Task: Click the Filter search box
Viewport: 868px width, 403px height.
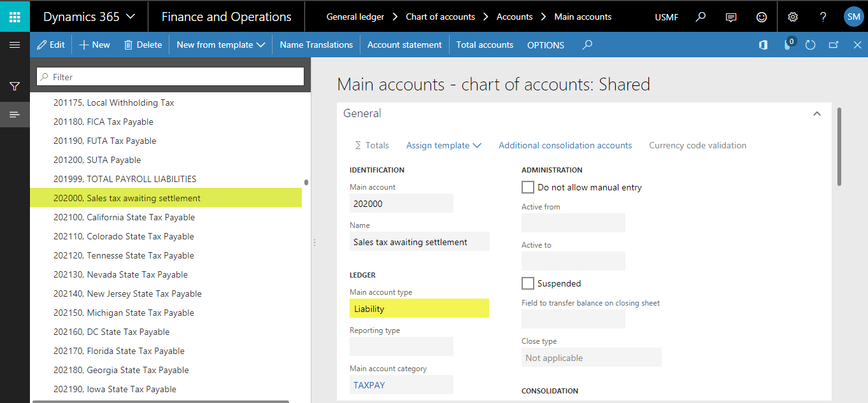Action: point(171,76)
